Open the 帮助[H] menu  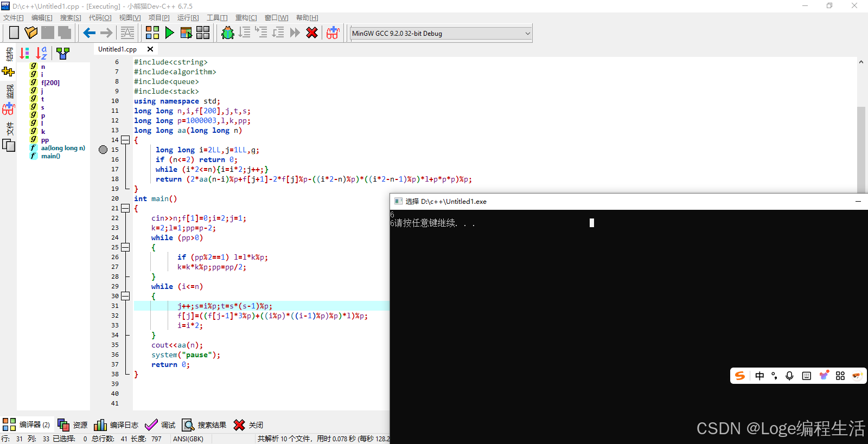(x=307, y=18)
